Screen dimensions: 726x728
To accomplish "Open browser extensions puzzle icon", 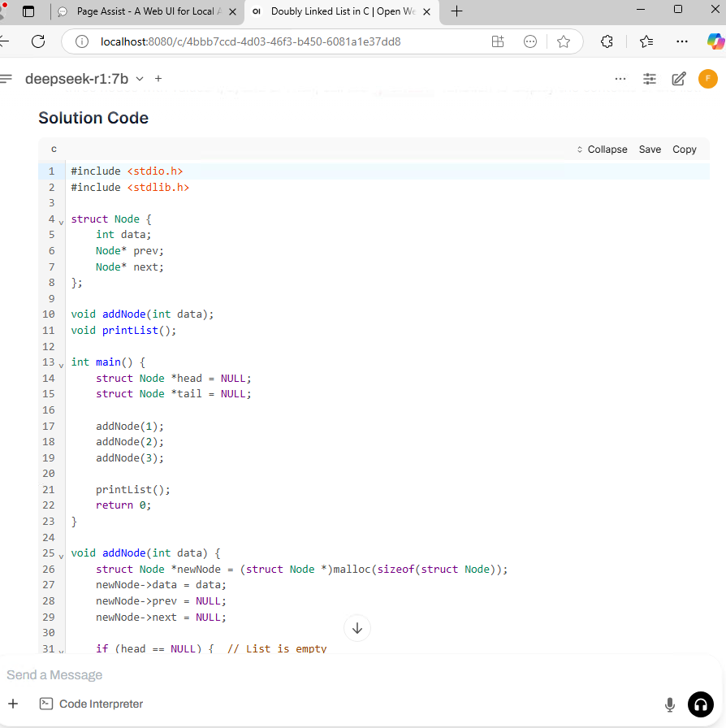I will 607,41.
